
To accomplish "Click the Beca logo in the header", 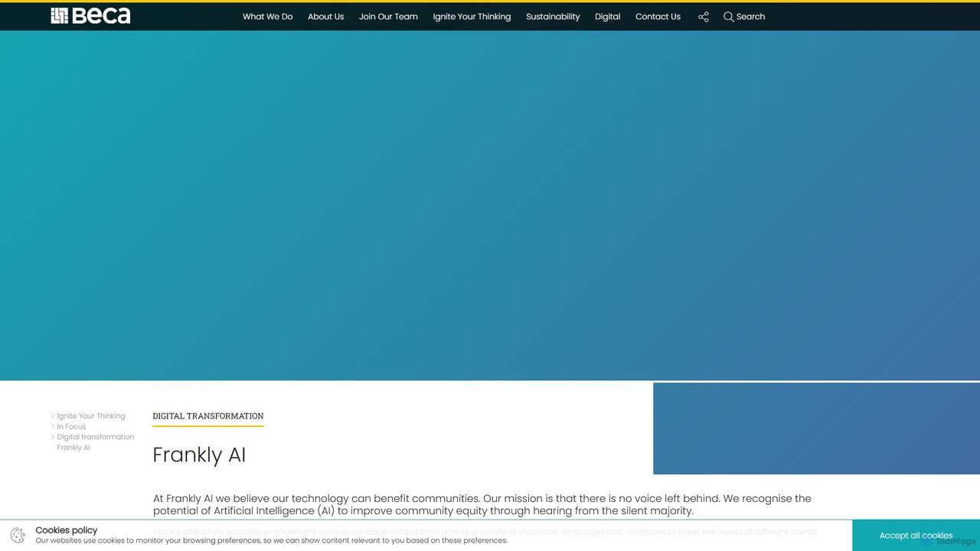I will pyautogui.click(x=90, y=16).
